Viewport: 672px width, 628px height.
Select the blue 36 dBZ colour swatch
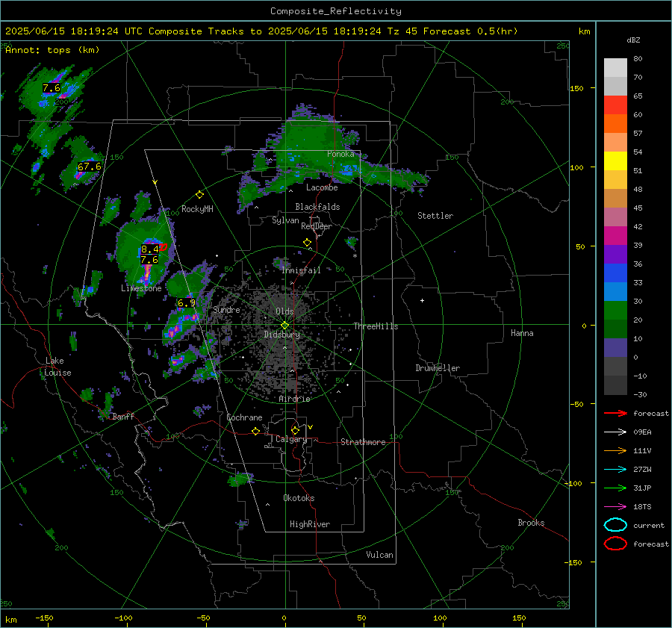(x=615, y=273)
